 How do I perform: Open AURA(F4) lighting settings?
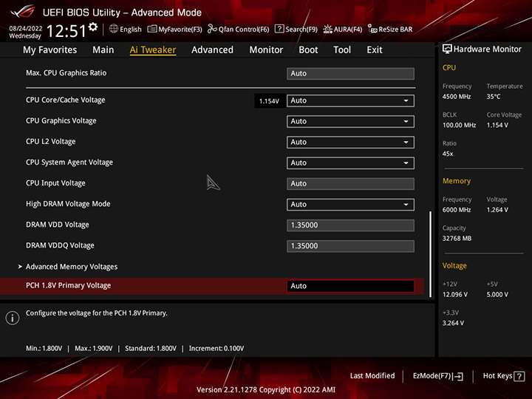[x=343, y=30]
